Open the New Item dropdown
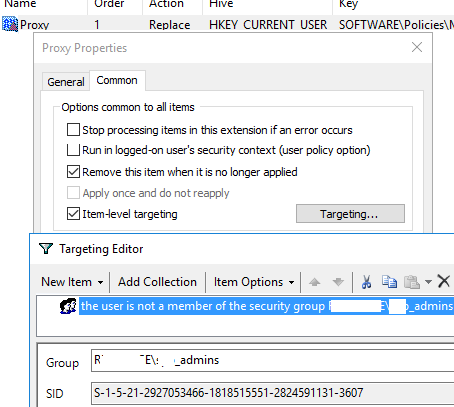454x407 pixels. coord(72,282)
